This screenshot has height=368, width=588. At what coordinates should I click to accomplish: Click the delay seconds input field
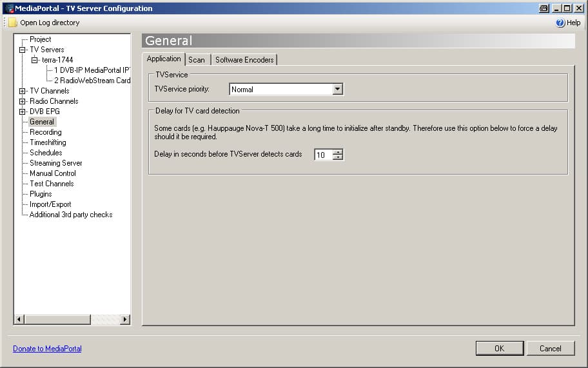(x=323, y=155)
